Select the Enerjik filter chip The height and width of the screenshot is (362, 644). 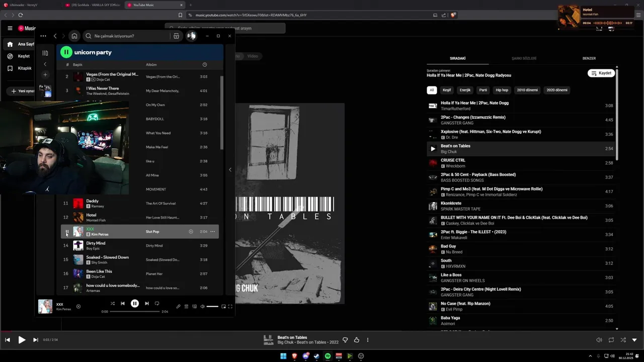pyautogui.click(x=465, y=90)
